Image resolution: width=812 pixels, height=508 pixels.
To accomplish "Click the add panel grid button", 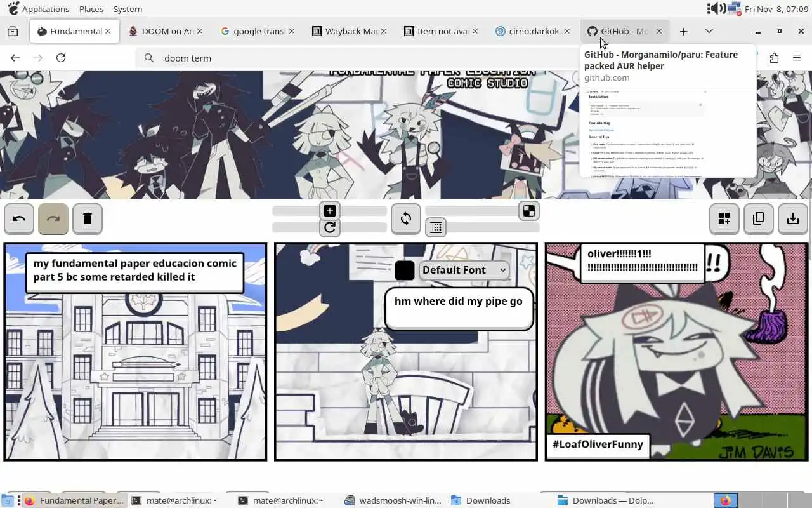I will pyautogui.click(x=724, y=218).
